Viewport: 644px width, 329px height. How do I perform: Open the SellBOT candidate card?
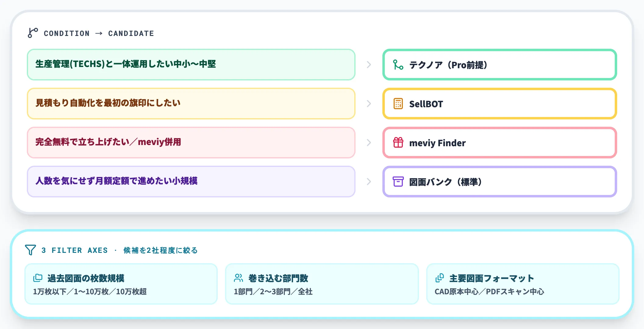500,104
